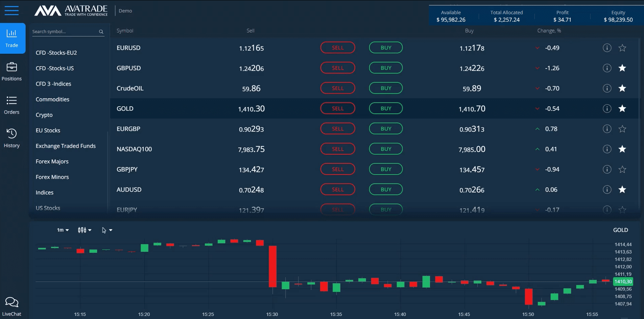Click BUY for CrudeOIL
Screen dimensions: 644x319
(x=386, y=88)
